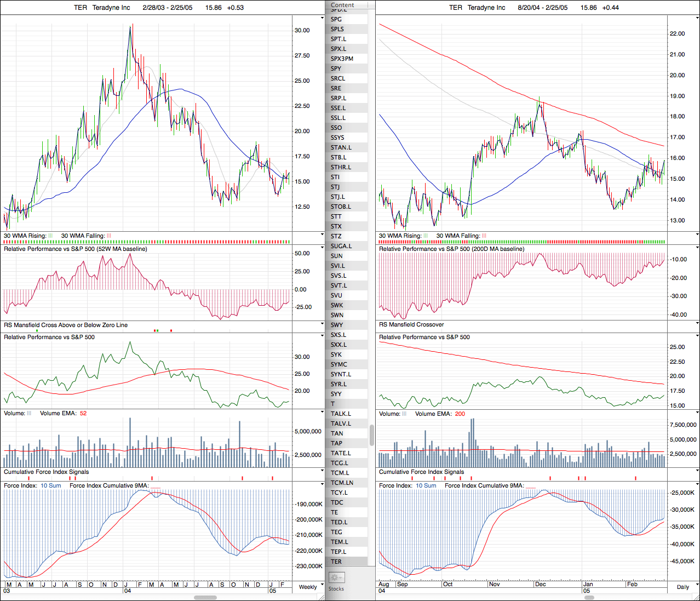The width and height of the screenshot is (700, 601).
Task: Click the Volume EMA 200 value in daily chart
Action: pos(460,414)
